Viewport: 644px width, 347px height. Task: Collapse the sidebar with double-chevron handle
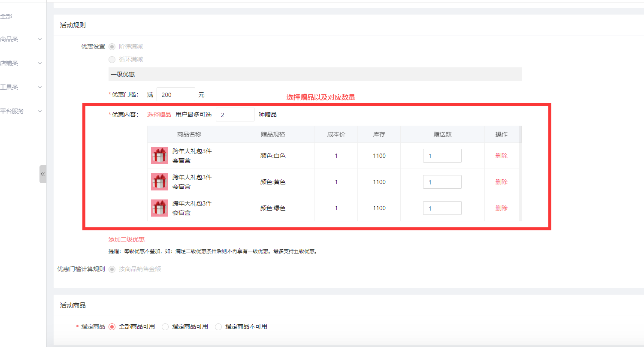click(x=42, y=174)
